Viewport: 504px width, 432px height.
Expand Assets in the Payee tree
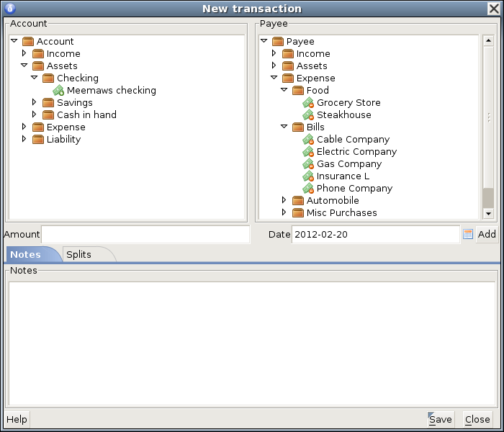[x=274, y=66]
